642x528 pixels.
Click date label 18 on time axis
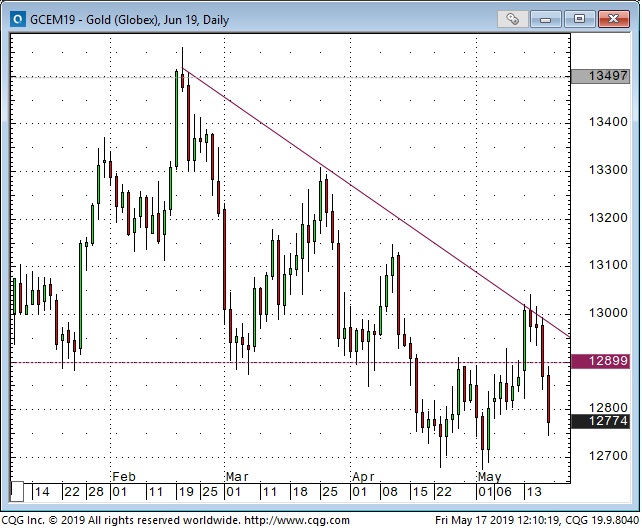tap(300, 492)
